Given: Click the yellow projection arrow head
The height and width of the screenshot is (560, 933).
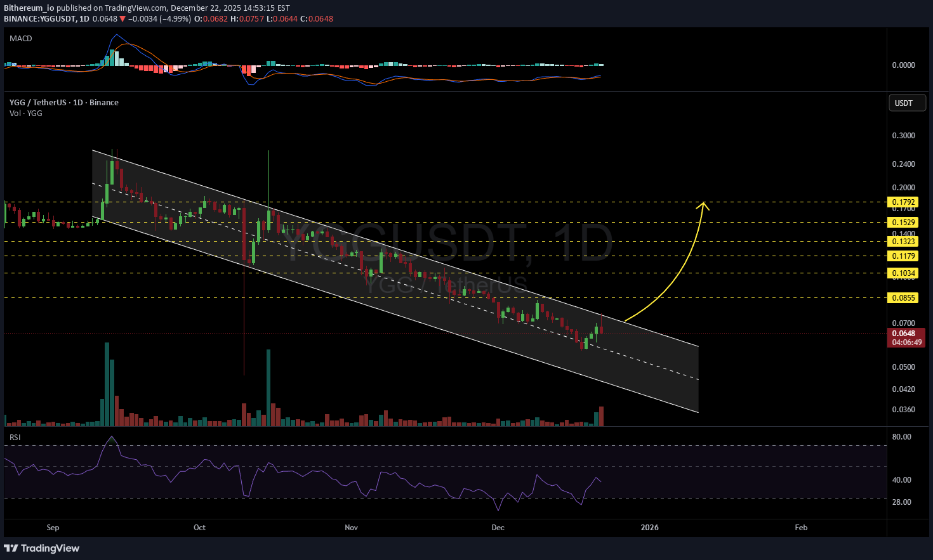Looking at the screenshot, I should point(703,204).
